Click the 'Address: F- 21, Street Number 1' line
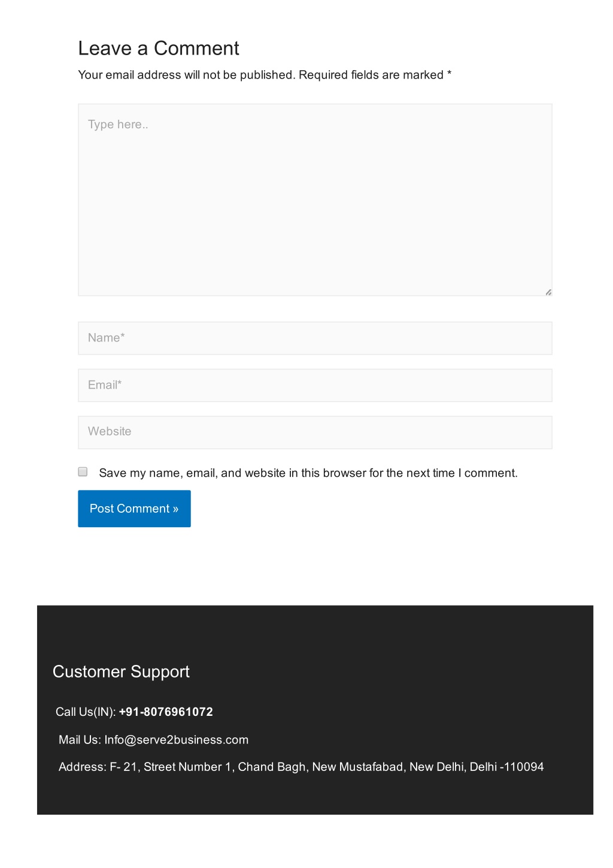The height and width of the screenshot is (868, 613). pos(301,767)
